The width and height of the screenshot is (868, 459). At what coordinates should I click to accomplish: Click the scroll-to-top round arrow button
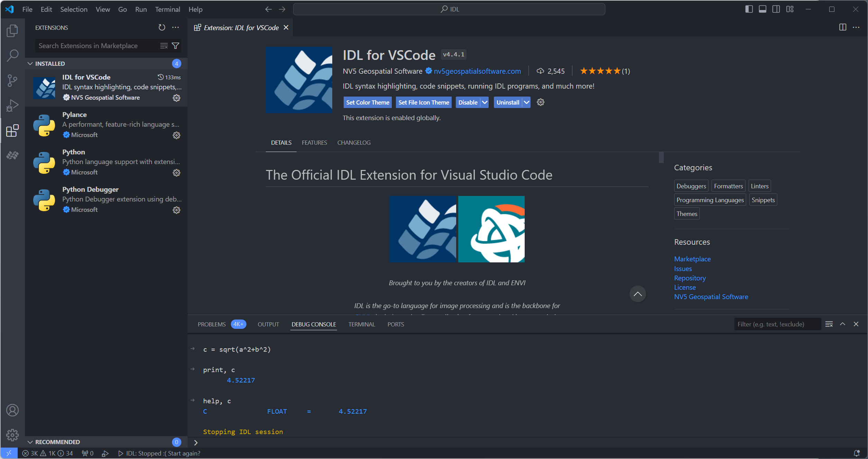638,294
